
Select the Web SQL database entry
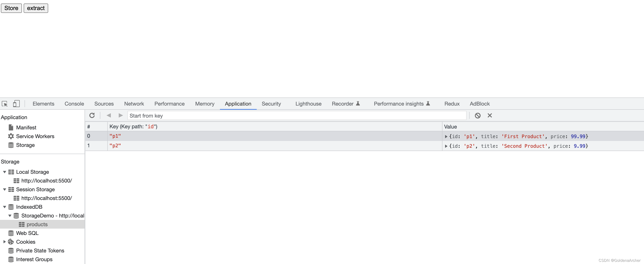[27, 233]
